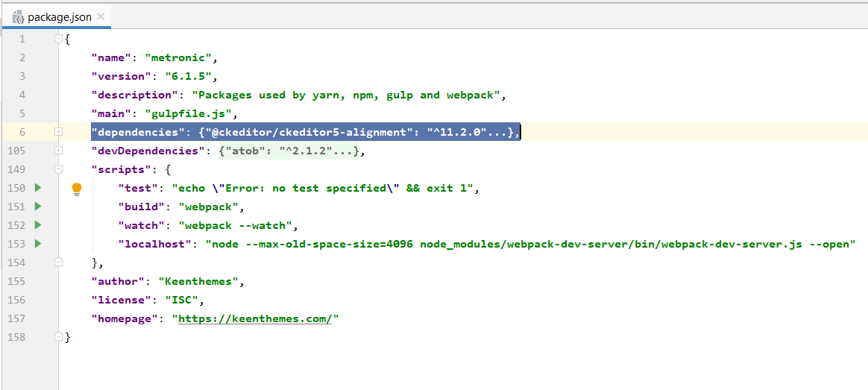Click the "main" key
The width and height of the screenshot is (868, 390).
(x=113, y=113)
